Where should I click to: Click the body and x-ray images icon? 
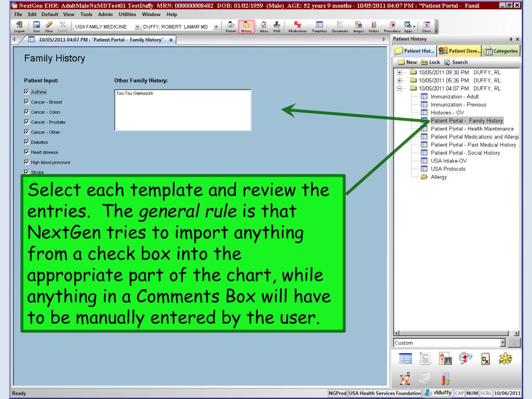445,358
